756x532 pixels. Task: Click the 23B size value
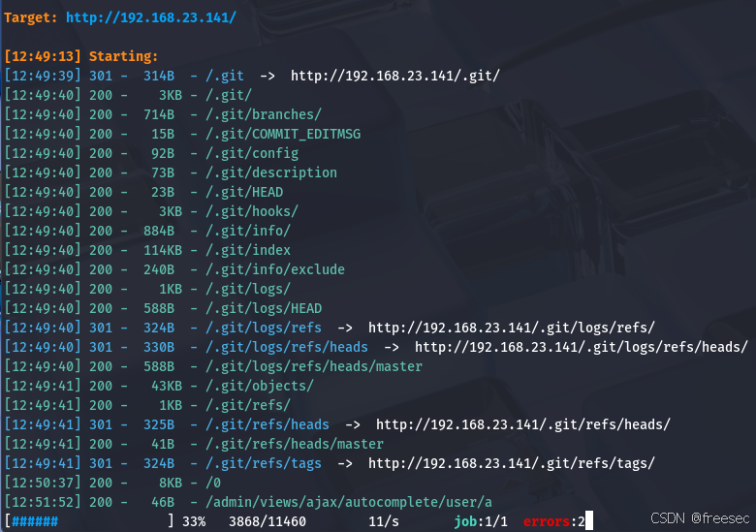163,192
